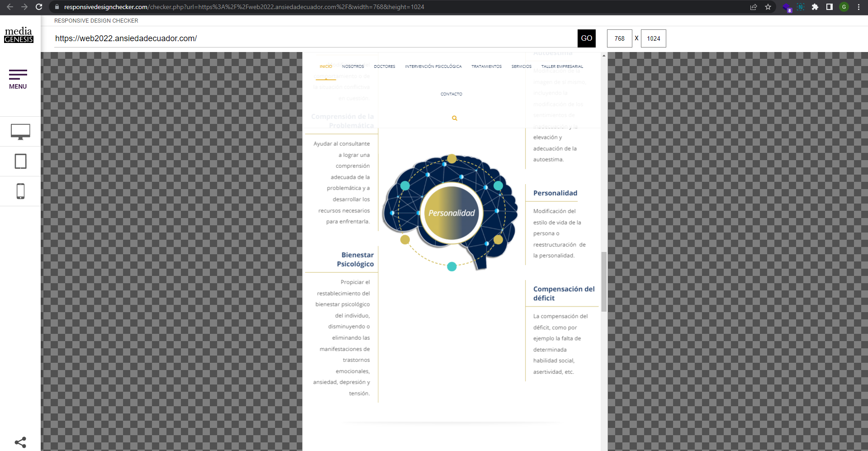
Task: Click the purple extension icon with badge 8
Action: [x=787, y=7]
